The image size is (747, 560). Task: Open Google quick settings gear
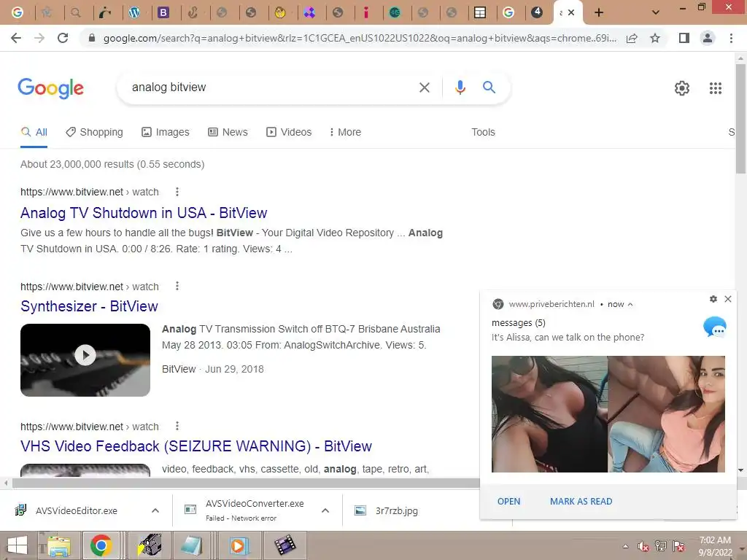[x=682, y=88]
